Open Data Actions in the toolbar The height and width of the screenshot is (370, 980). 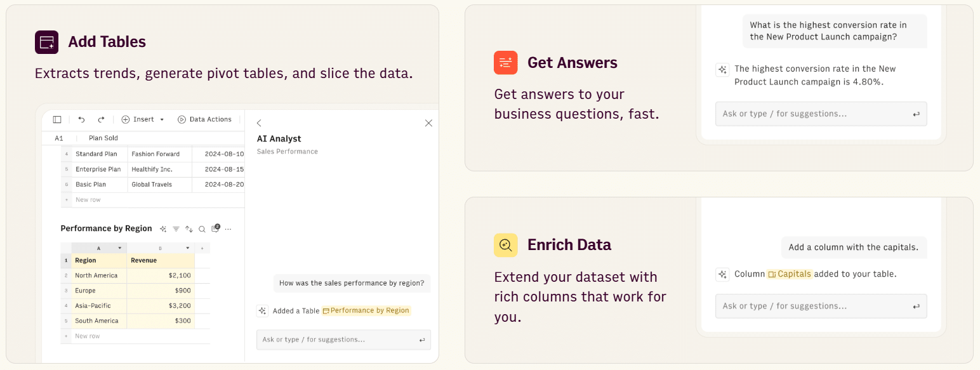(204, 119)
